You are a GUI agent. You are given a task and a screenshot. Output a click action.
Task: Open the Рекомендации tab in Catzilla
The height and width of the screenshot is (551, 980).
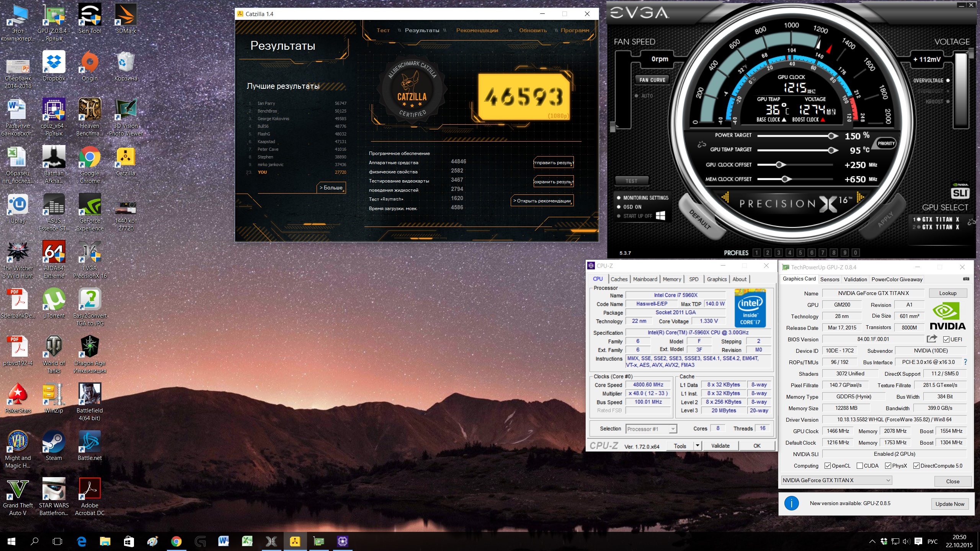coord(477,30)
